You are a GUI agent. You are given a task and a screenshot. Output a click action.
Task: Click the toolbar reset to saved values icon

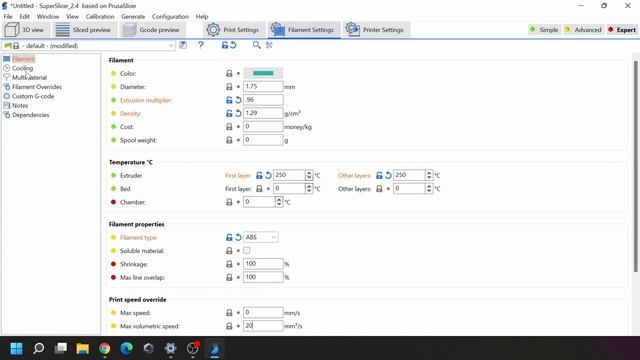233,45
